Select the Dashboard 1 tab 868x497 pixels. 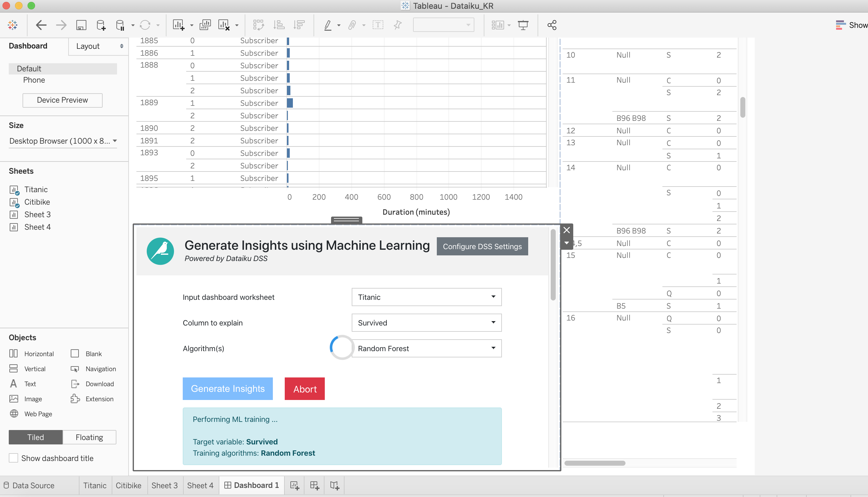coord(252,485)
